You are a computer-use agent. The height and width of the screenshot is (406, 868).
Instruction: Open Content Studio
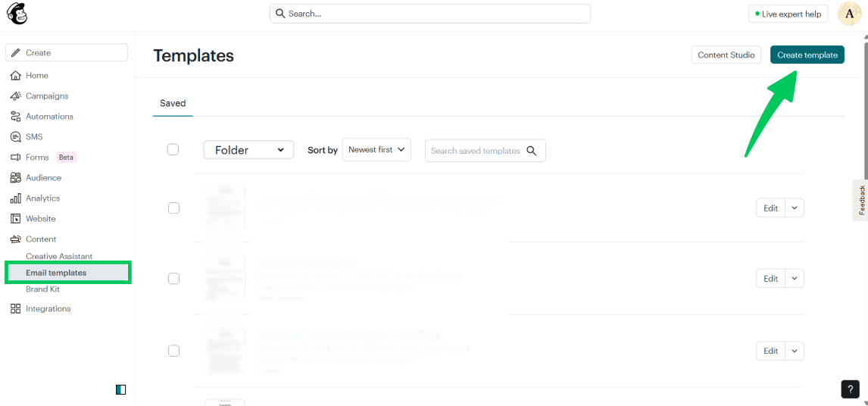pyautogui.click(x=726, y=55)
